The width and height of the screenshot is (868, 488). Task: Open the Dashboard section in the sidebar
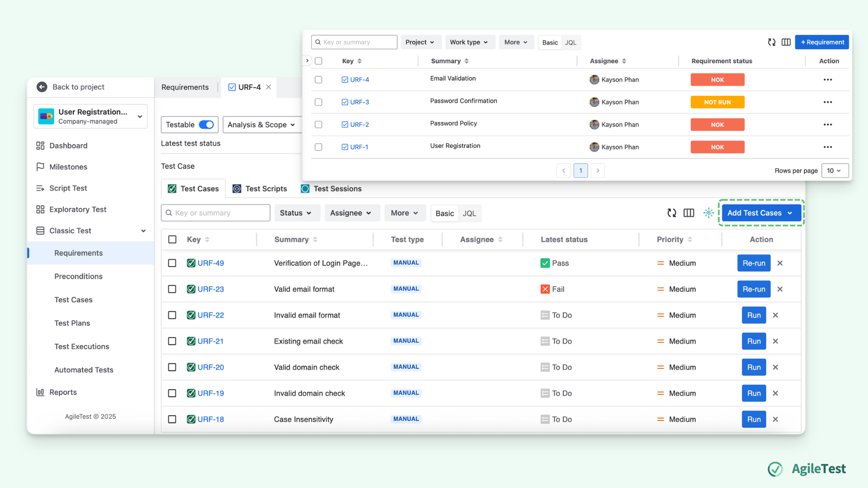click(68, 145)
